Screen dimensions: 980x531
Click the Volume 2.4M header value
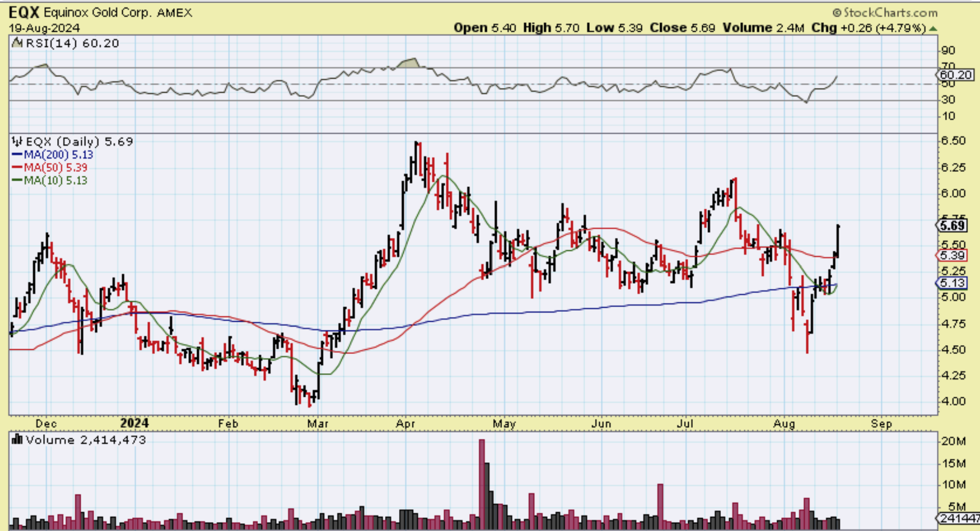[x=763, y=28]
